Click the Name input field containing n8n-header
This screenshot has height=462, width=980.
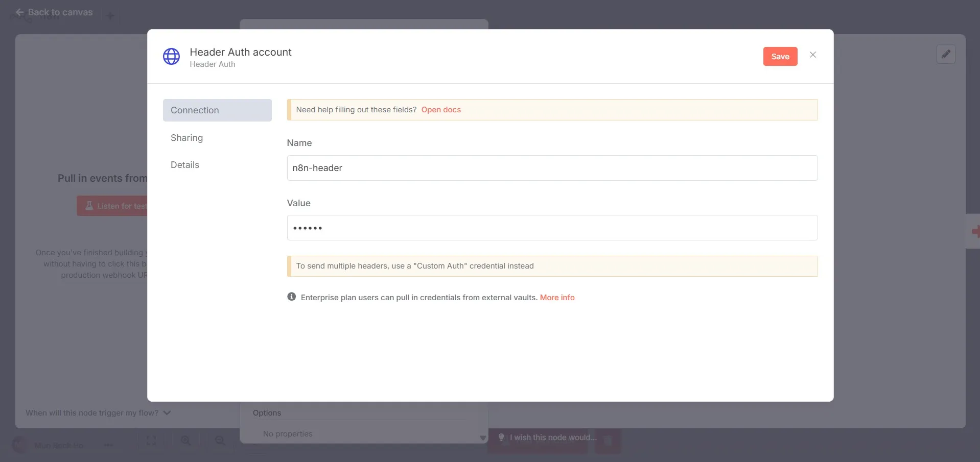552,168
